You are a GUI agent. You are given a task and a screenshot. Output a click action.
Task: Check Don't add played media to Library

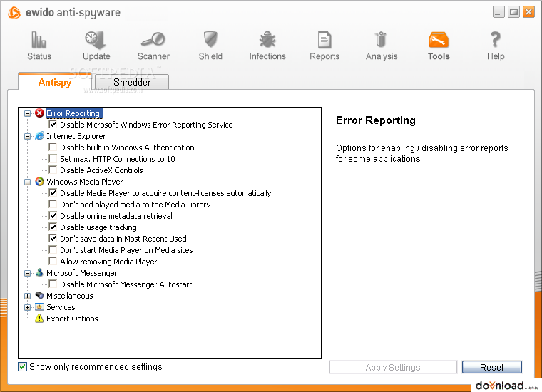point(53,204)
